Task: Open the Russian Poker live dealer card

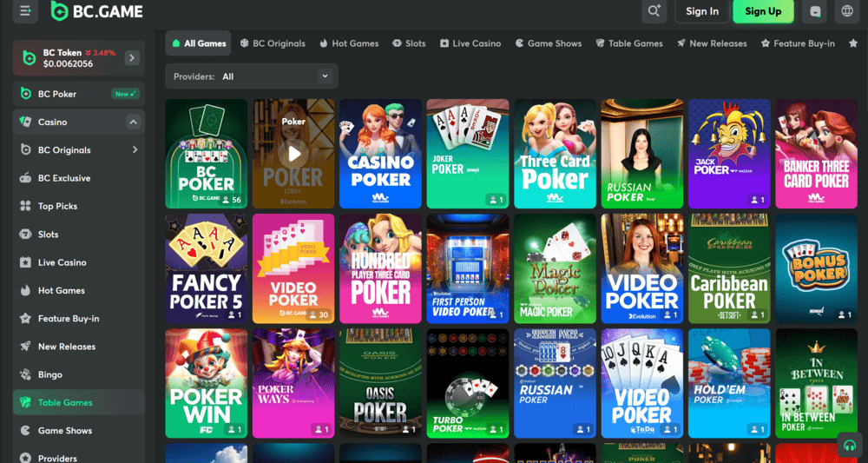Action: (642, 154)
